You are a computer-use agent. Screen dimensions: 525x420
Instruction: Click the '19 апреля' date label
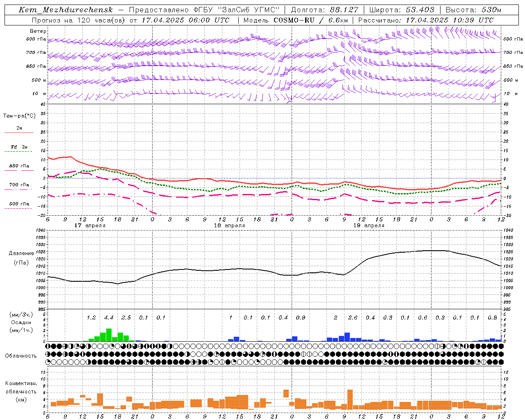369,226
